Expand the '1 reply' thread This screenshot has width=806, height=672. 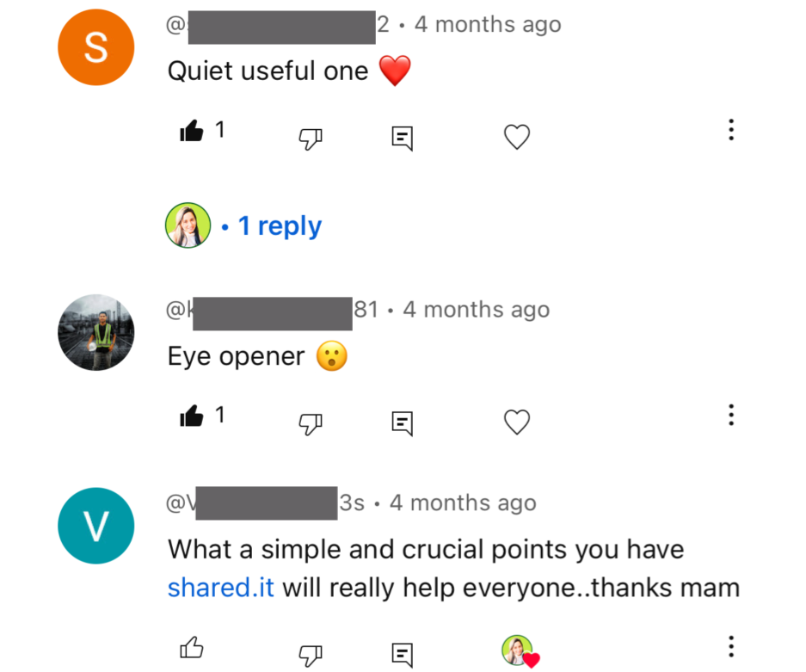tap(279, 226)
